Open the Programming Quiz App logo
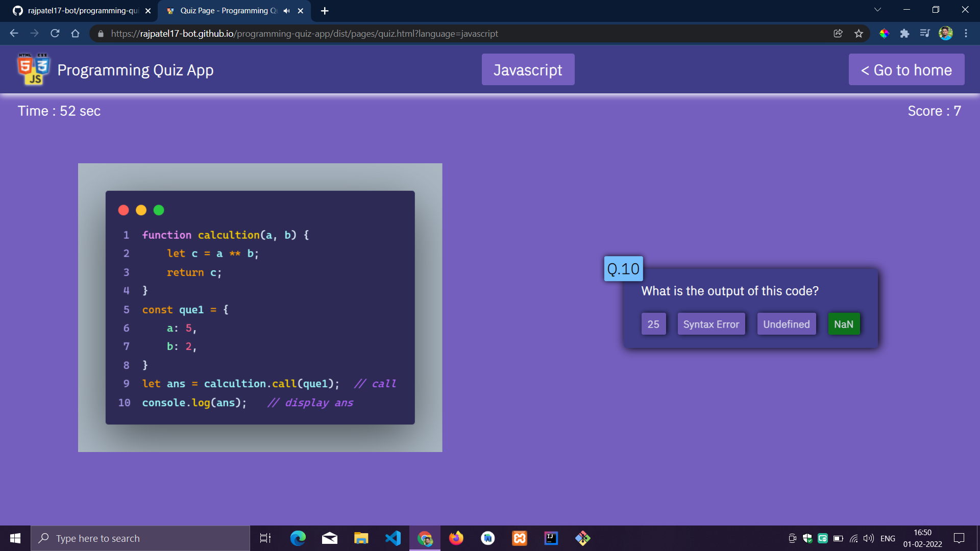The width and height of the screenshot is (980, 551). click(33, 69)
